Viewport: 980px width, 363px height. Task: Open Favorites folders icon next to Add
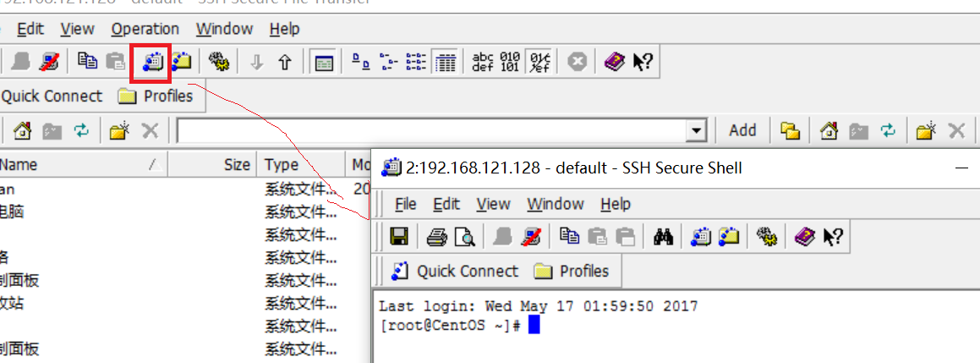click(x=791, y=130)
